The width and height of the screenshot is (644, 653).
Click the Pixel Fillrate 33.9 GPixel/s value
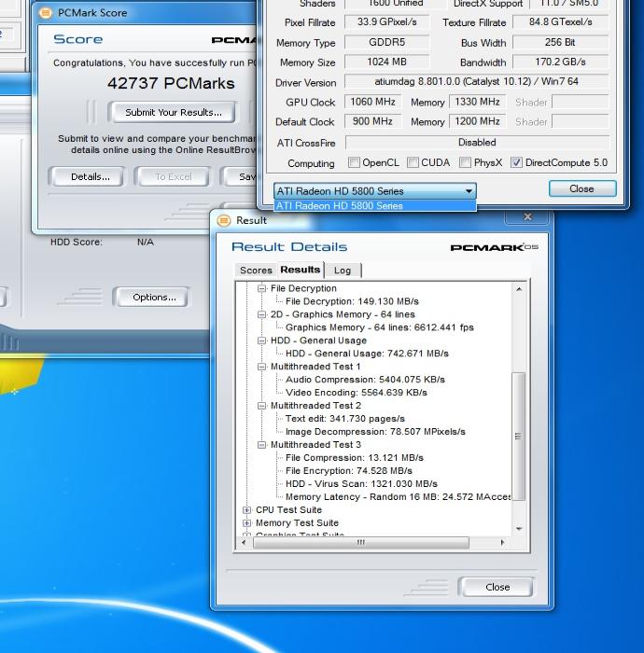387,22
